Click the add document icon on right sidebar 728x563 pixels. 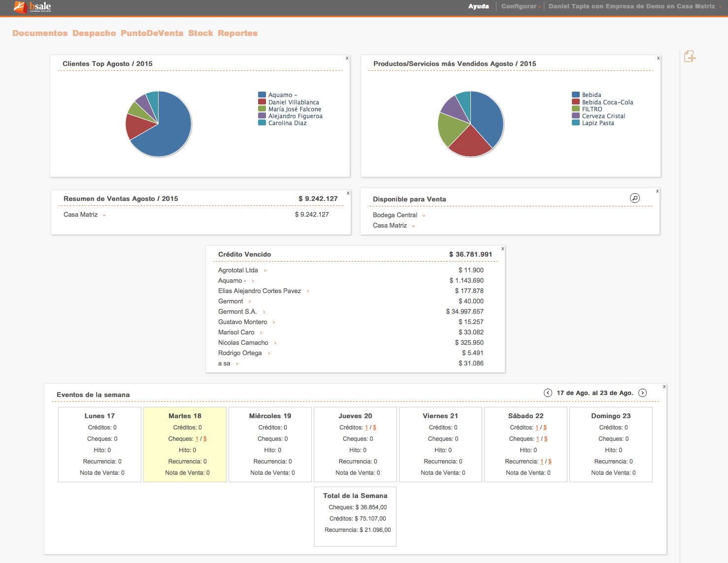coord(690,57)
